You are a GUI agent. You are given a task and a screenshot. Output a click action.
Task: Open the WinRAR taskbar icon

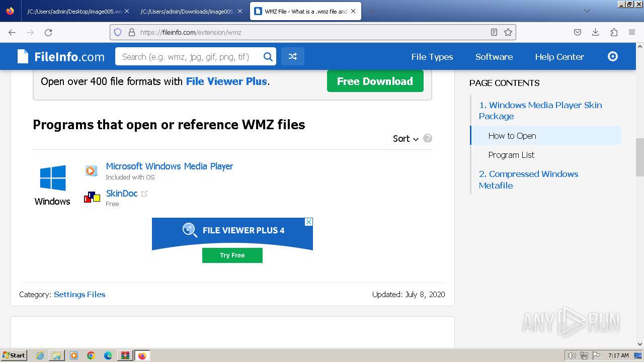pos(125,355)
